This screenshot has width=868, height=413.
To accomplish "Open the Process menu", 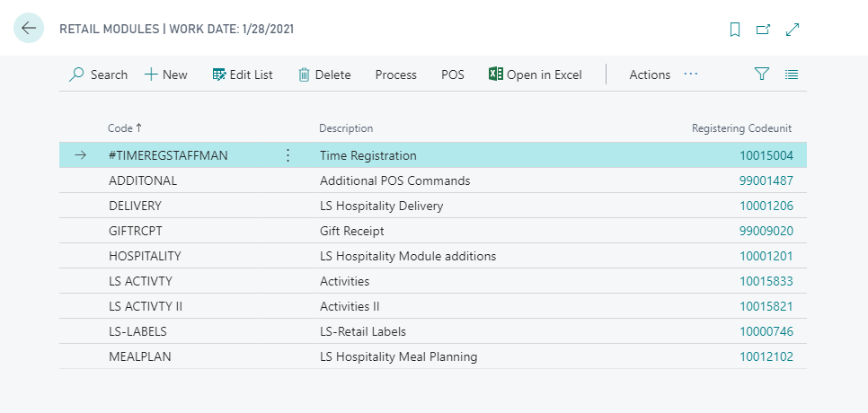I will click(396, 75).
